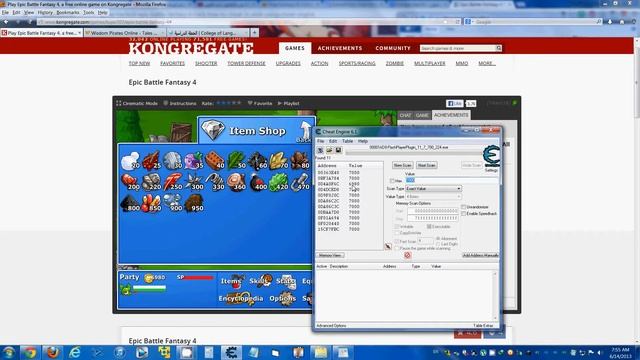Click Cheat Engine's open file folder icon
The image size is (640, 360).
[x=329, y=151]
